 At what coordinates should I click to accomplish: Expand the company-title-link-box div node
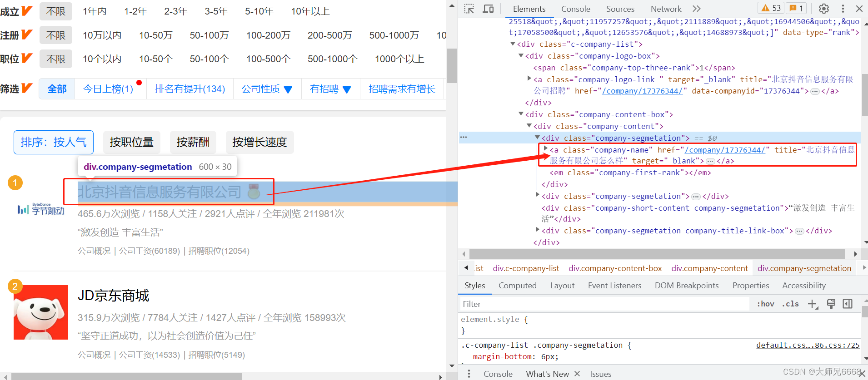point(537,230)
